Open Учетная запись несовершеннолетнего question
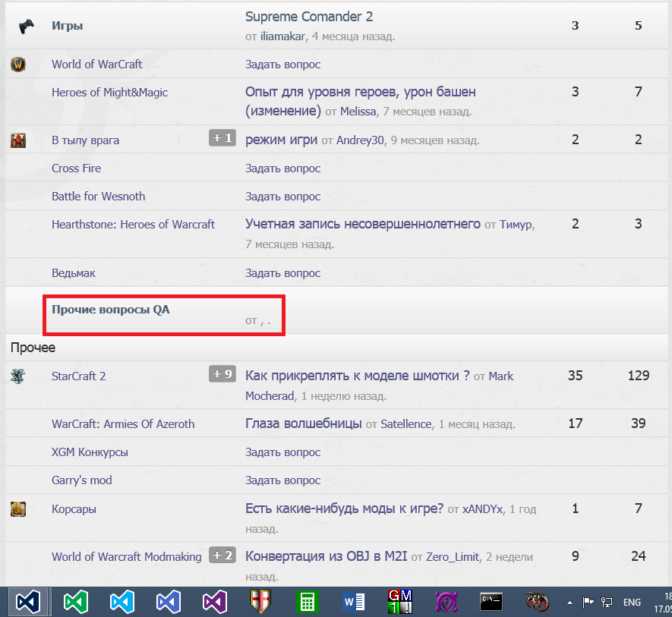The image size is (672, 617). [363, 224]
